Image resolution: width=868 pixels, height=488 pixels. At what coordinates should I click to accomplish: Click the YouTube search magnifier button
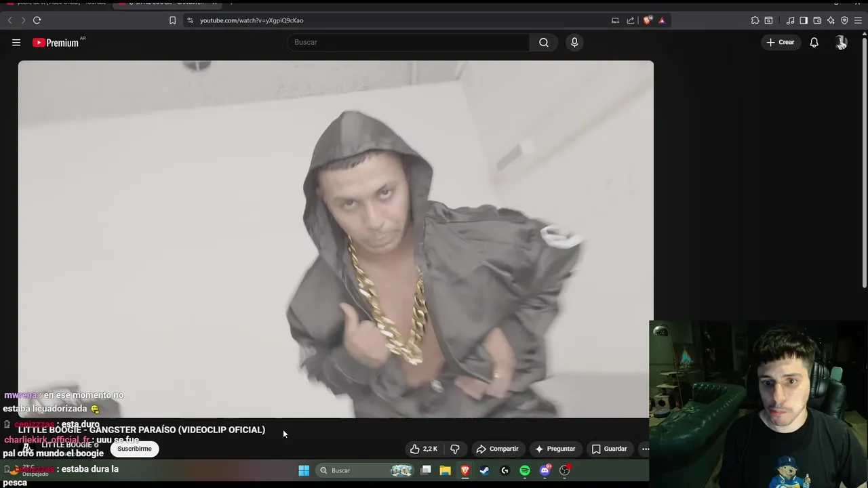544,42
